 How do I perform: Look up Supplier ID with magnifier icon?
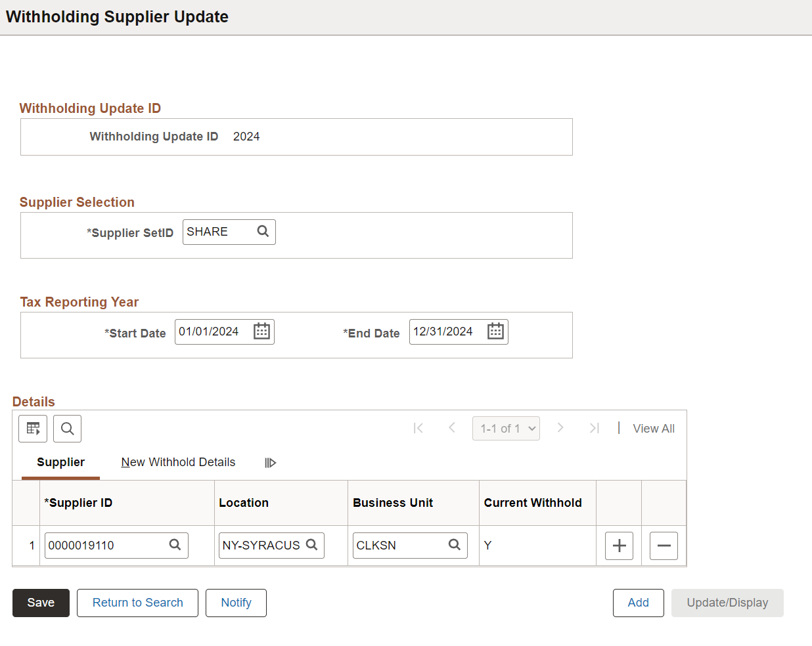click(x=175, y=545)
